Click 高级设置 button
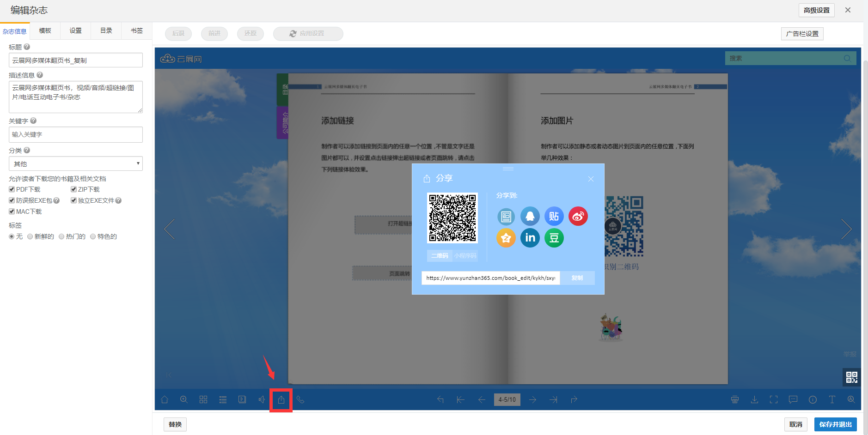Screen dimensions: 868x435 817,10
